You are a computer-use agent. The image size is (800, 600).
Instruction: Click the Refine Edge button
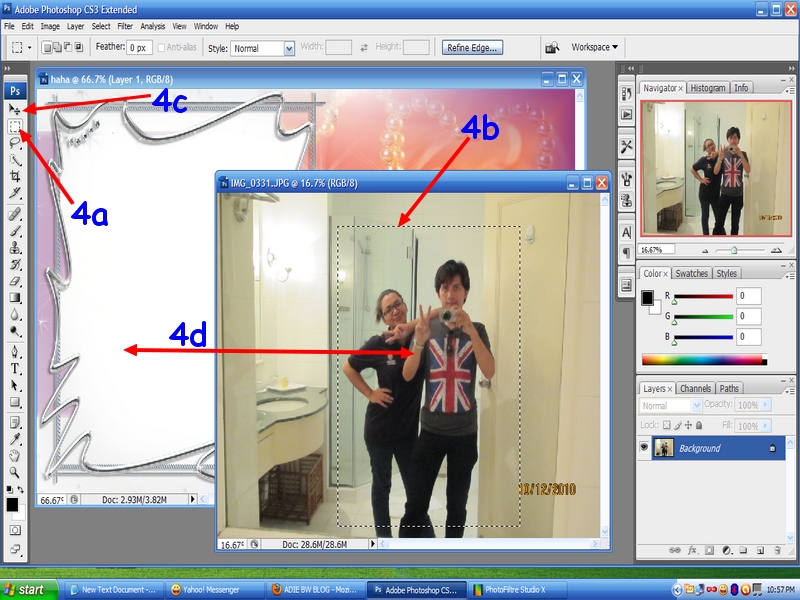(472, 47)
